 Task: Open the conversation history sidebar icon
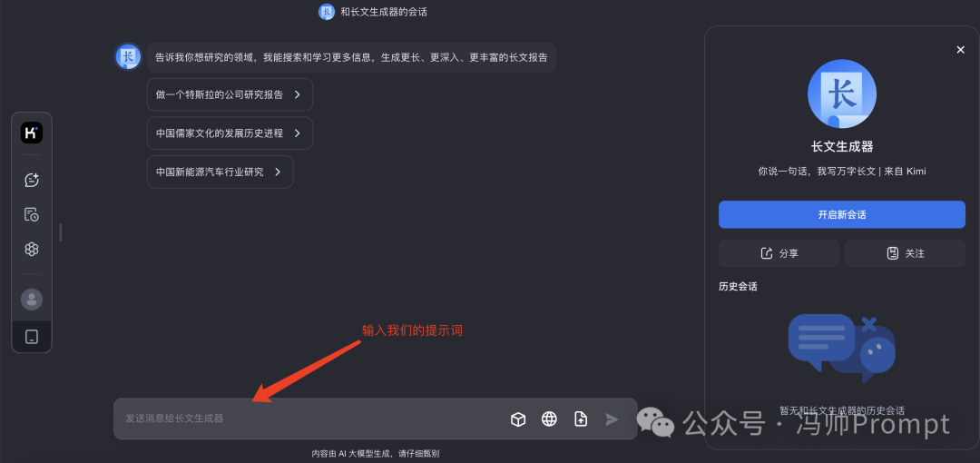click(x=31, y=214)
